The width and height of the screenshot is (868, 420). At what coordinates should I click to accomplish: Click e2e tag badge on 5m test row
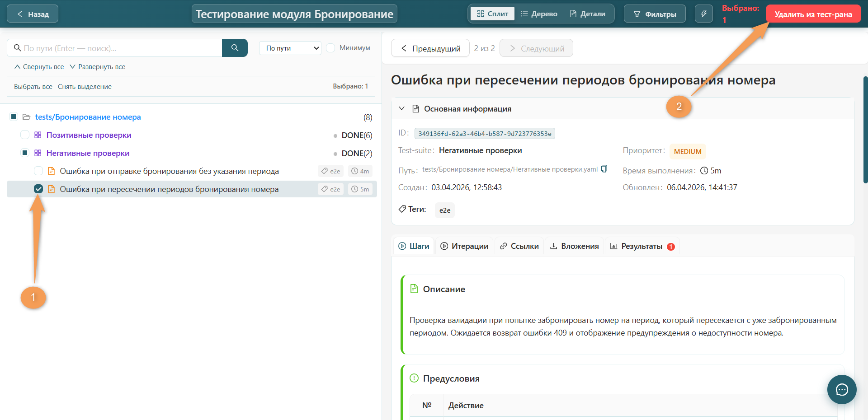coord(331,189)
